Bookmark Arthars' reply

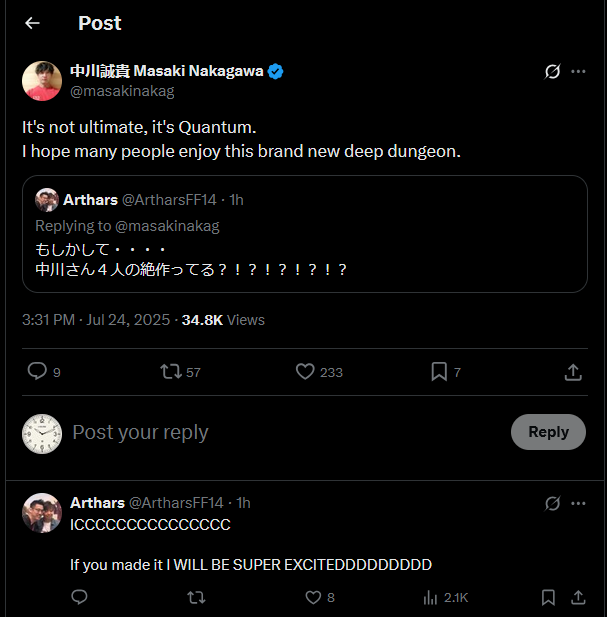(548, 597)
